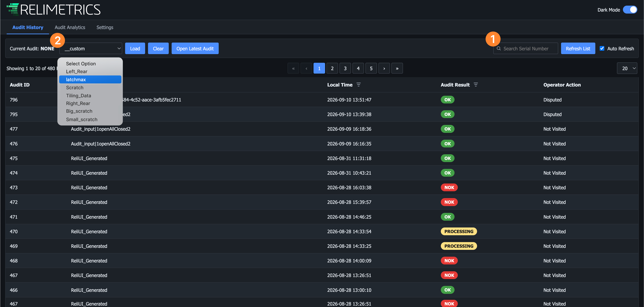Click timestamp 2026-08-31 11:31:18
This screenshot has width=644, height=307.
(x=349, y=158)
